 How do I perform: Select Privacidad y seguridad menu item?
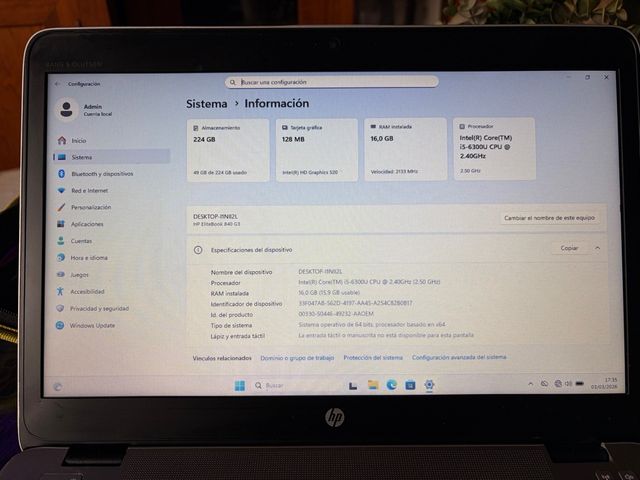tap(98, 308)
